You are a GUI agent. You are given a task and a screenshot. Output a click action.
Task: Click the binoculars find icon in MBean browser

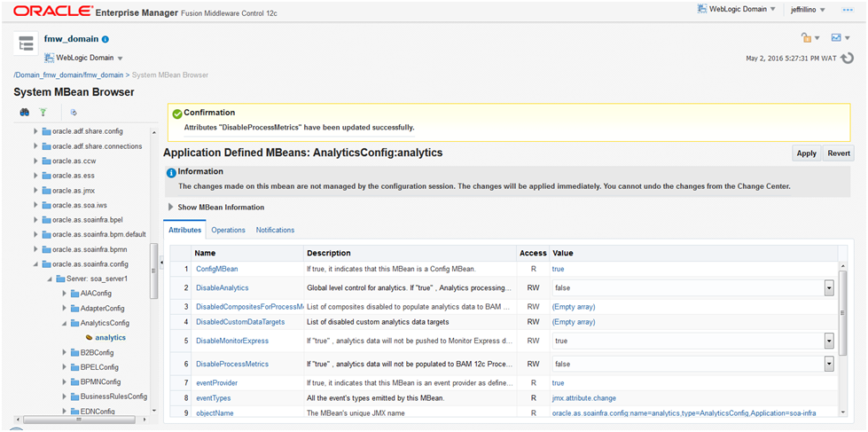pos(25,113)
